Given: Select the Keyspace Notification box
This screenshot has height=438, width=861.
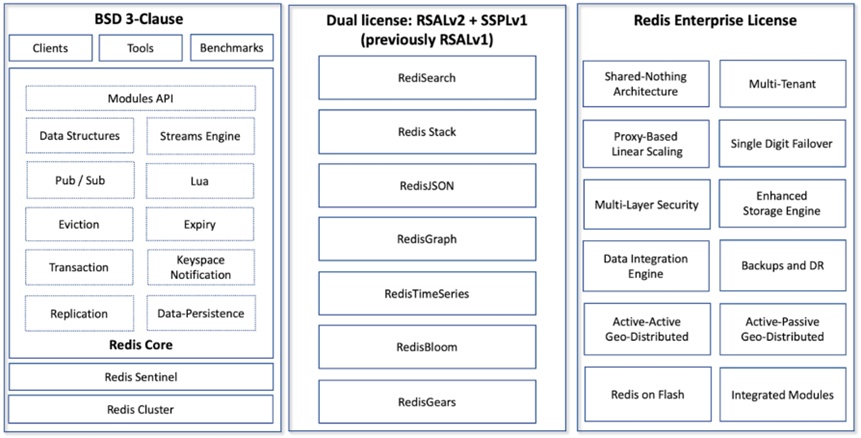Looking at the screenshot, I should (200, 267).
